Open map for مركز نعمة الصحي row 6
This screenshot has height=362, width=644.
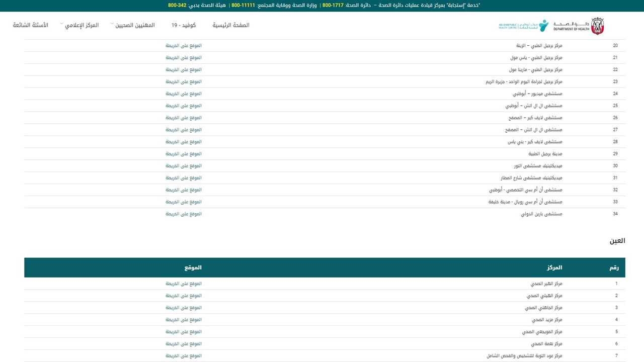(184, 344)
